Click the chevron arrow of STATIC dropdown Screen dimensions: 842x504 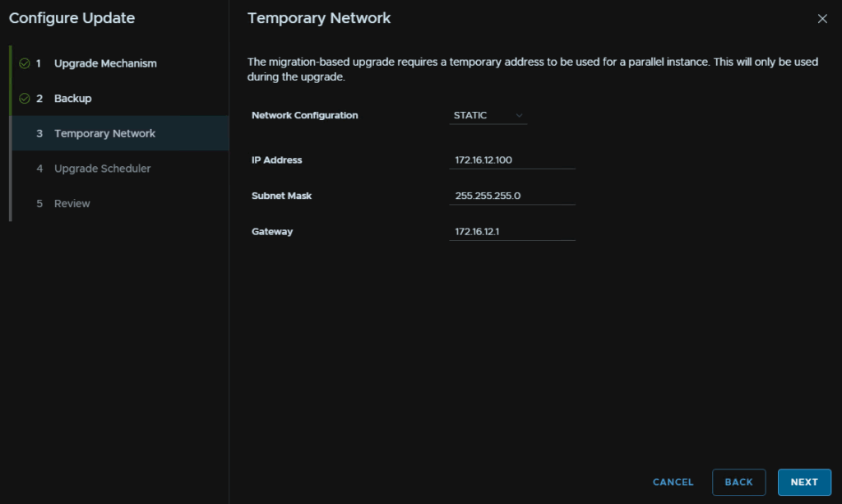(x=519, y=116)
